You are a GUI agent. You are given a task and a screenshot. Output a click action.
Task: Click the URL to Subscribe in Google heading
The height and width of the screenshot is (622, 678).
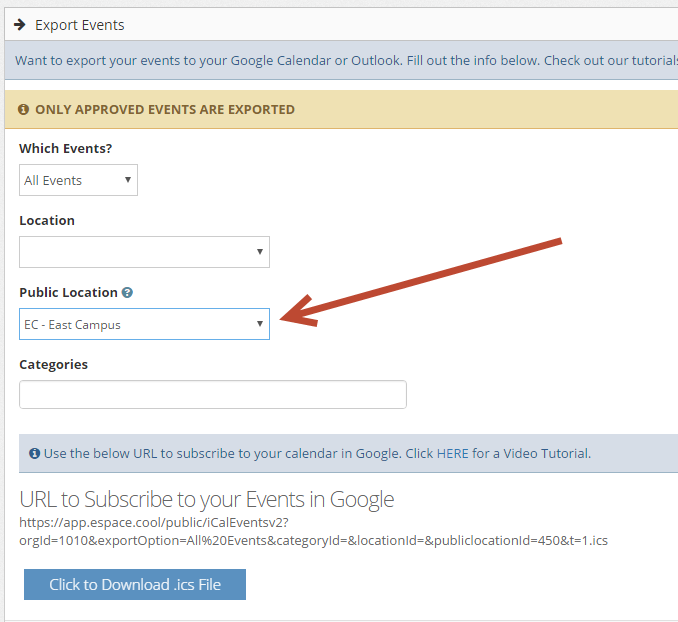(207, 500)
